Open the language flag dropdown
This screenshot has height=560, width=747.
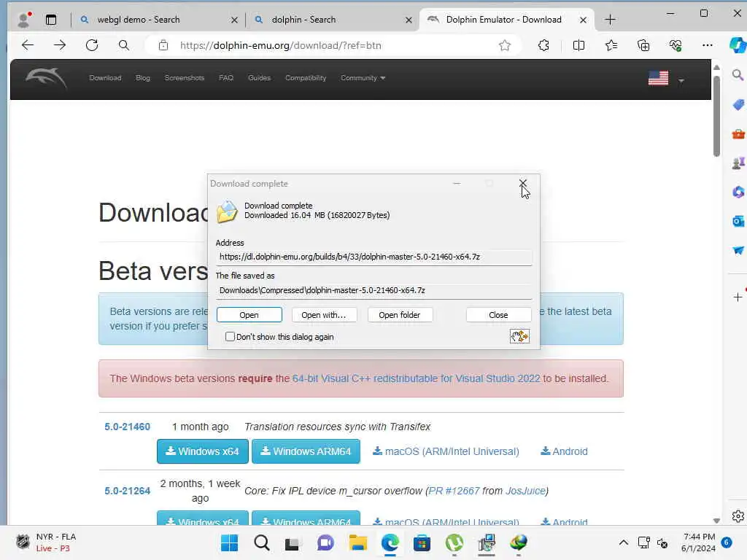pyautogui.click(x=666, y=79)
